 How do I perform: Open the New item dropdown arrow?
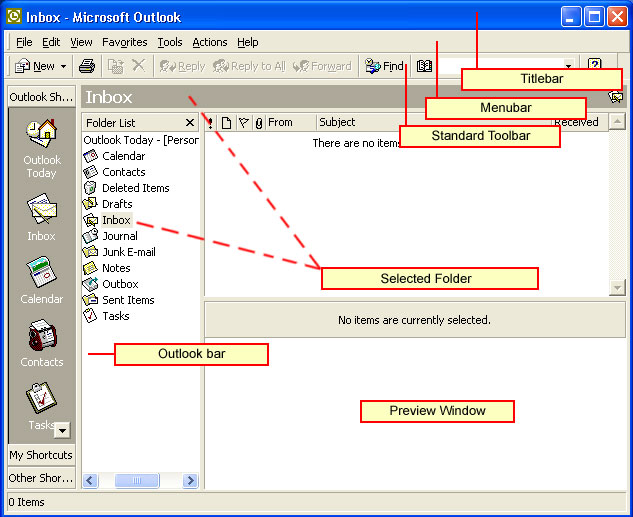pos(63,66)
